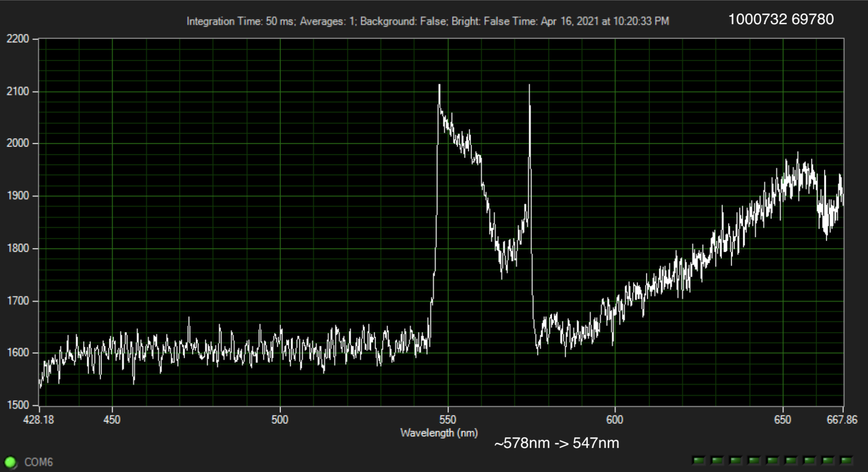
Task: Click the "Bright: False" header text
Action: [480, 21]
